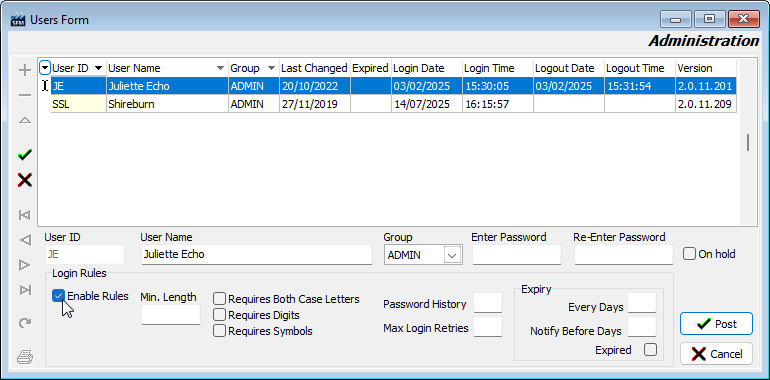Viewport: 770px width, 380px height.
Task: Maximize the Users Form window
Action: [709, 20]
